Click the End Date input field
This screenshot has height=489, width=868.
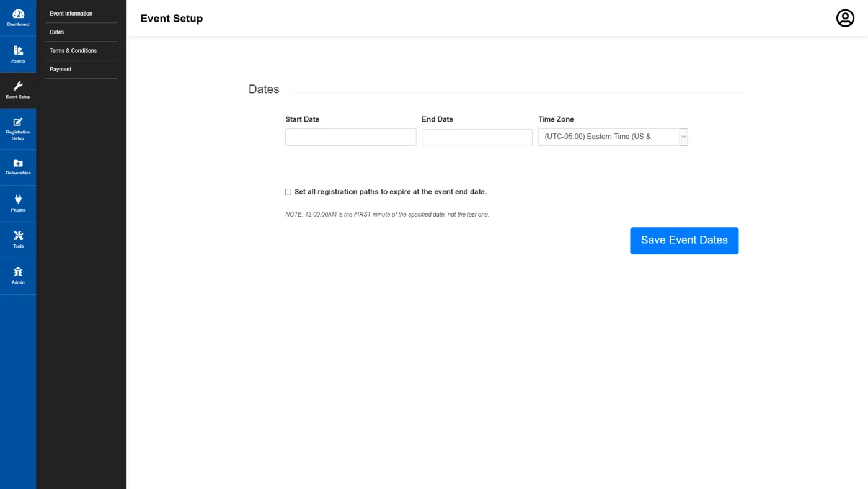pyautogui.click(x=477, y=137)
